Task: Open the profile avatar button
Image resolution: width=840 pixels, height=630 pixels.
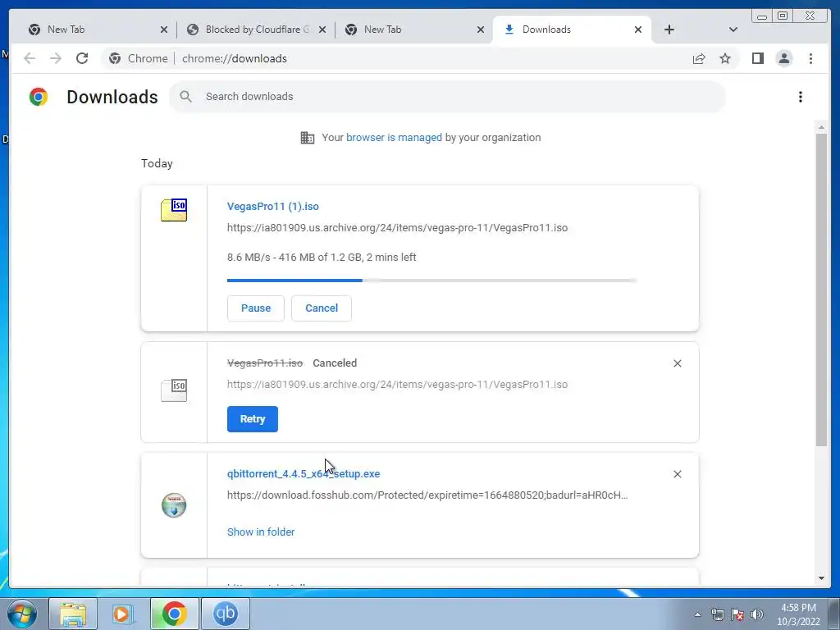Action: pos(783,58)
